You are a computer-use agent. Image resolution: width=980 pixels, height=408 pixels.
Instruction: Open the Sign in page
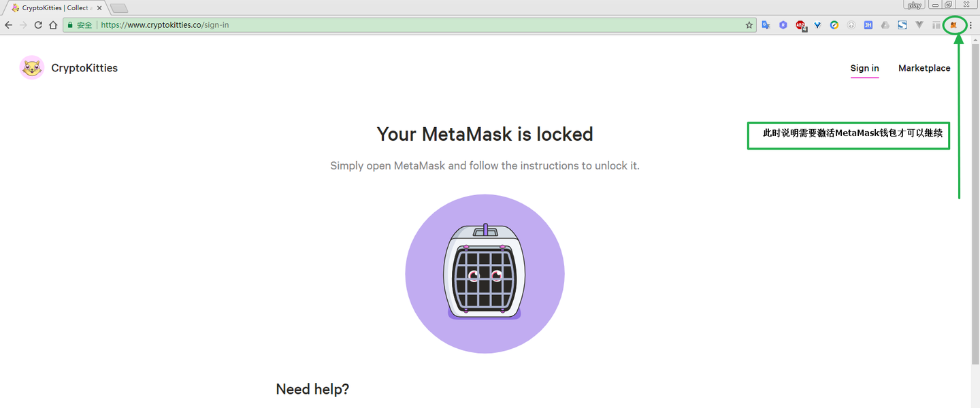click(864, 68)
